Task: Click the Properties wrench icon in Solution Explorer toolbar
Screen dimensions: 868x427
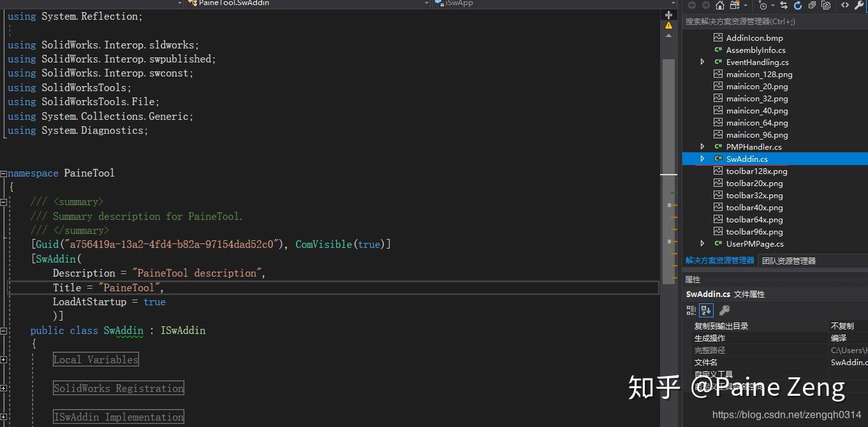Action: click(860, 6)
